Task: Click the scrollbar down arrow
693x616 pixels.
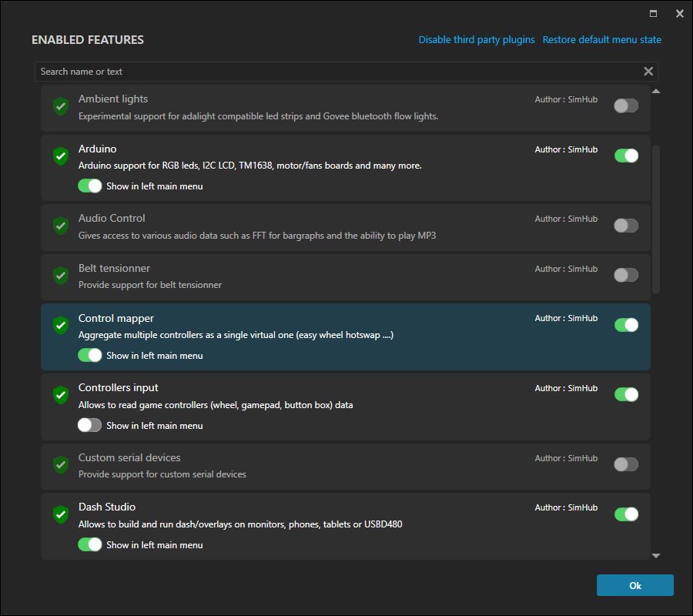Action: pos(656,556)
